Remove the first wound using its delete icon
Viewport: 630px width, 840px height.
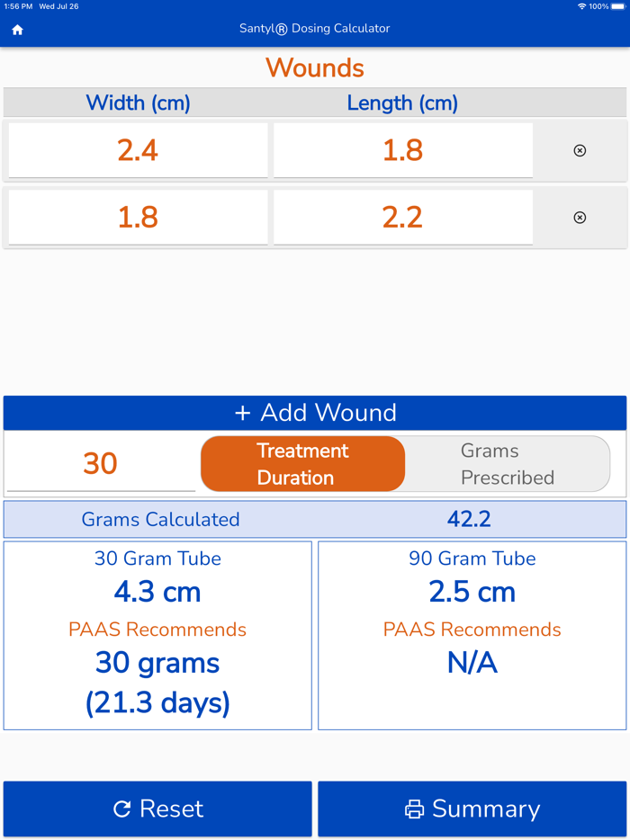point(580,150)
